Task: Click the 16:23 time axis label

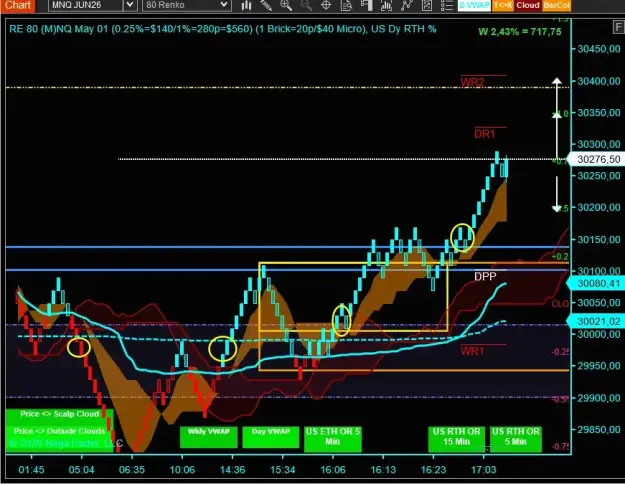Action: [433, 470]
